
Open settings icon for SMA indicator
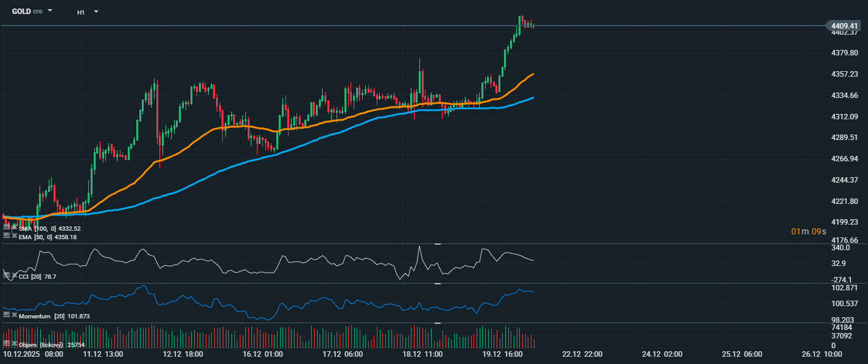coord(6,228)
